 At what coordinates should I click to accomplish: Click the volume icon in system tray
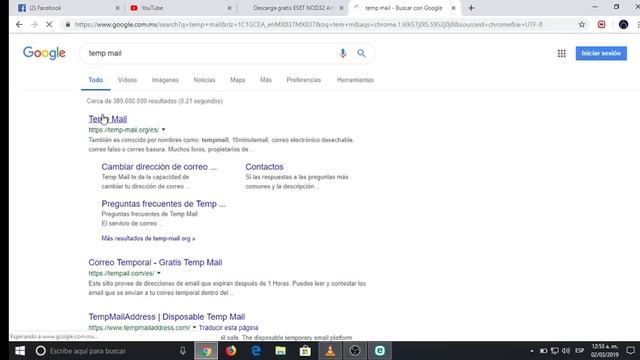[x=566, y=351]
